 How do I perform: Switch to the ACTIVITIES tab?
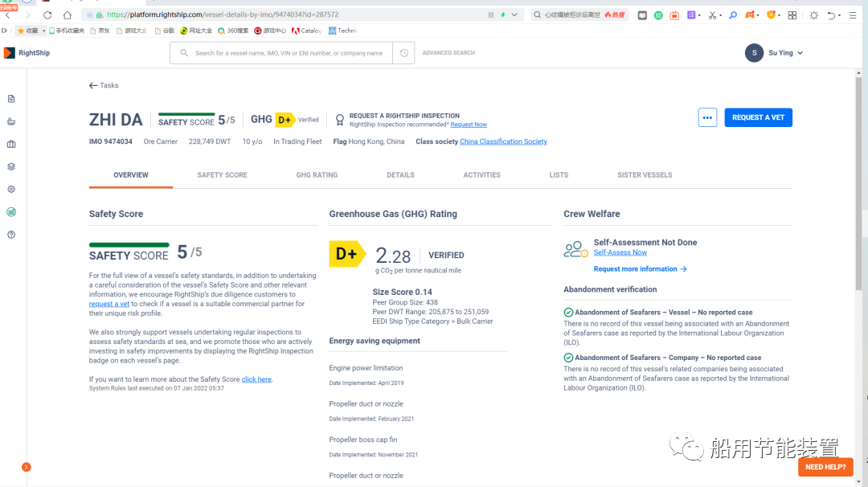pyautogui.click(x=481, y=175)
